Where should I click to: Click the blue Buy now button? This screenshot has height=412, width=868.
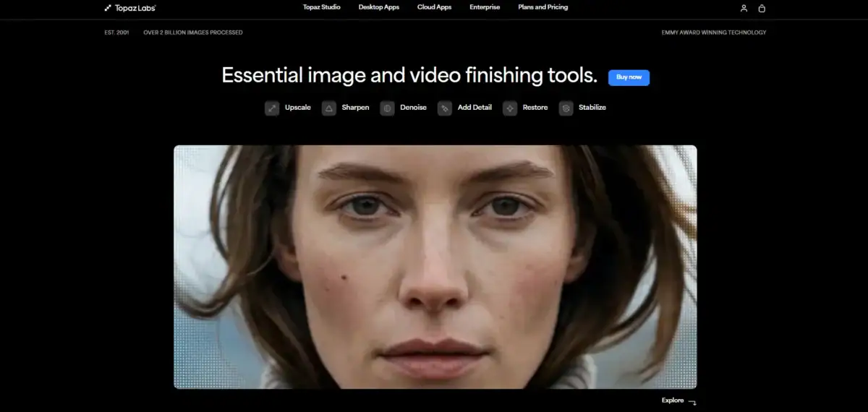click(629, 77)
